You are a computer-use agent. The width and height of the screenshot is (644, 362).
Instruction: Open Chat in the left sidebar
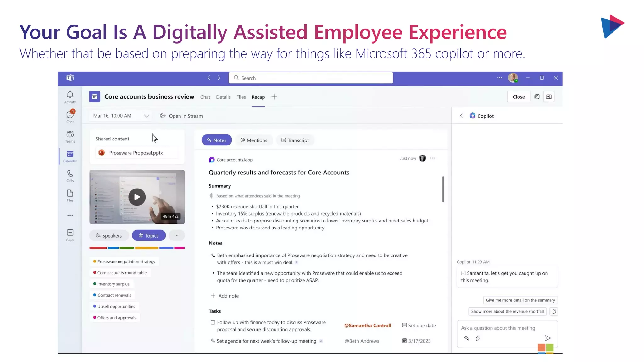(x=70, y=117)
